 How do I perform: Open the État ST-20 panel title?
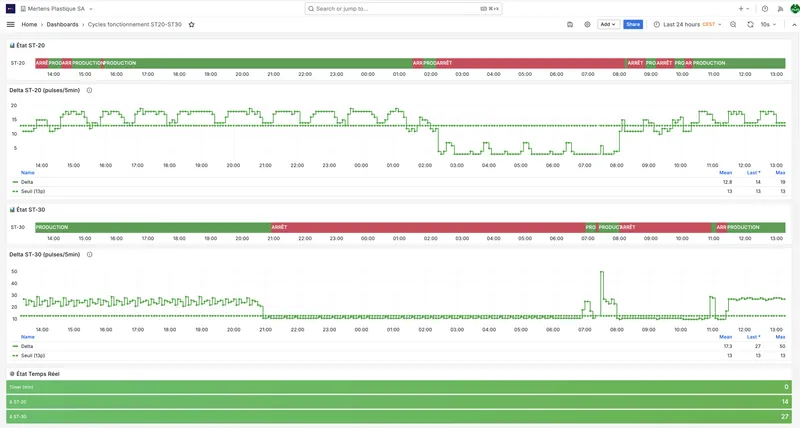point(31,45)
